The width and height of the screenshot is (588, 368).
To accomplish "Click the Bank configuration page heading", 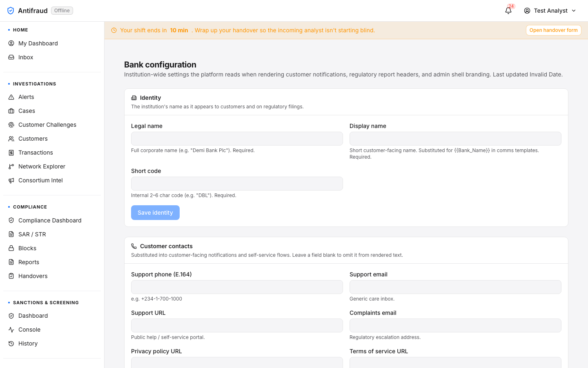I will [160, 65].
